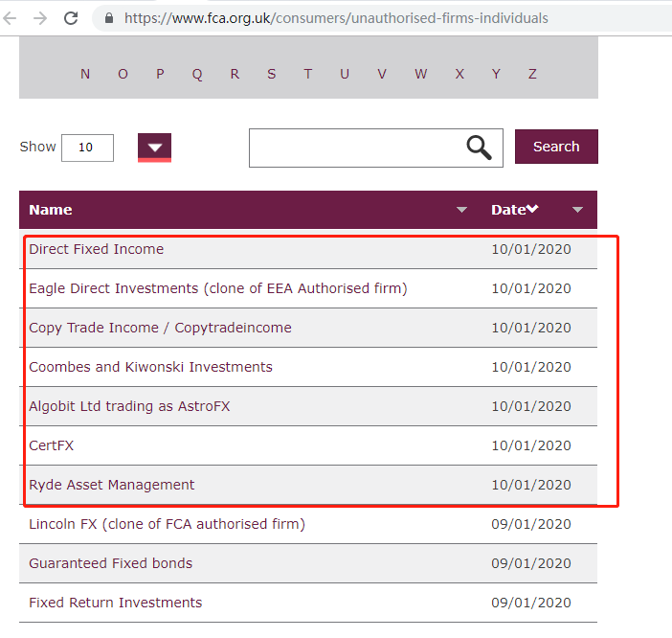Click the browser forward arrow
This screenshot has width=672, height=638.
tap(39, 18)
